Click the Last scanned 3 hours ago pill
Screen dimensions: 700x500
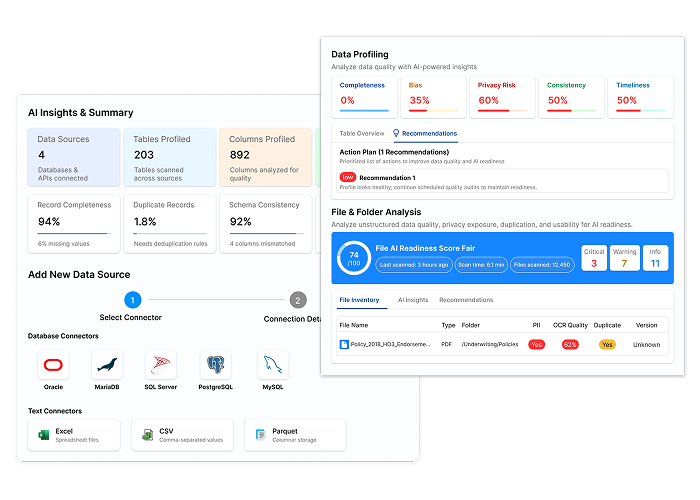tap(413, 265)
